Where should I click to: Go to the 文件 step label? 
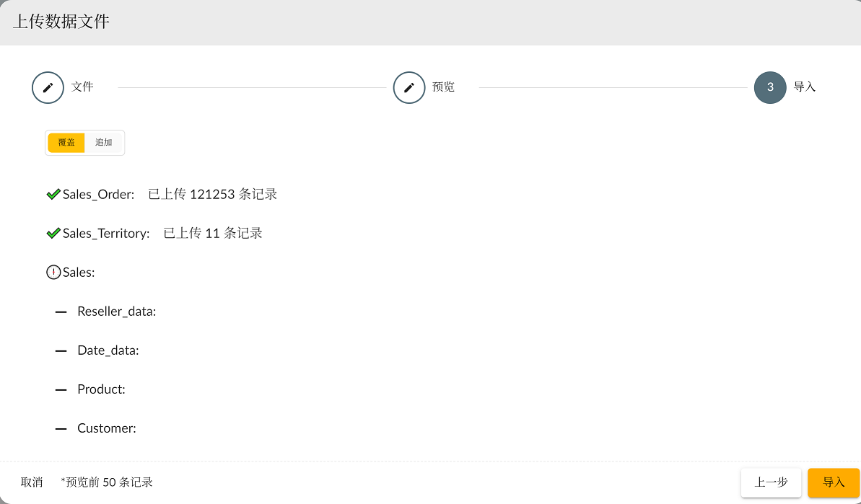(x=82, y=87)
